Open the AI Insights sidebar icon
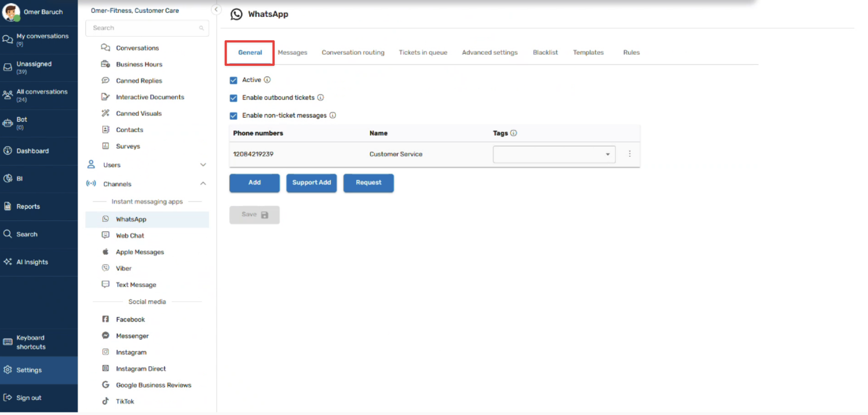The height and width of the screenshot is (415, 868). (x=8, y=262)
